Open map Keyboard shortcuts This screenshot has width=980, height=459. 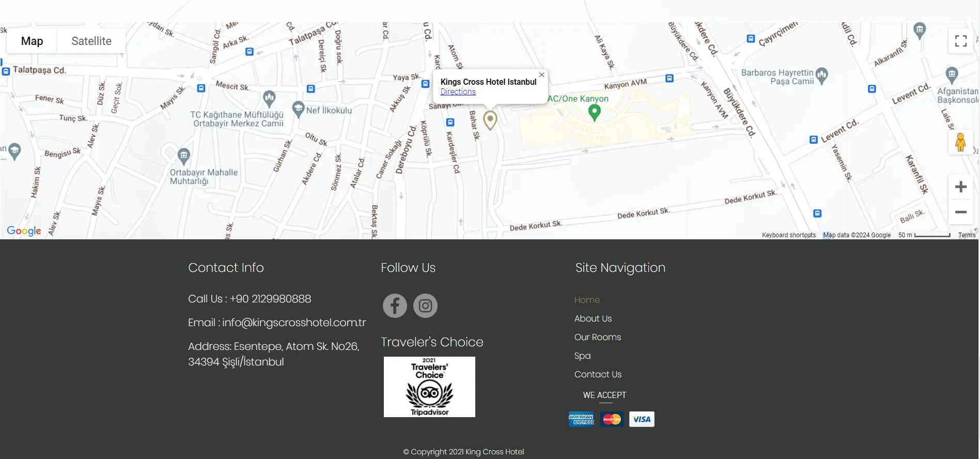(x=788, y=235)
